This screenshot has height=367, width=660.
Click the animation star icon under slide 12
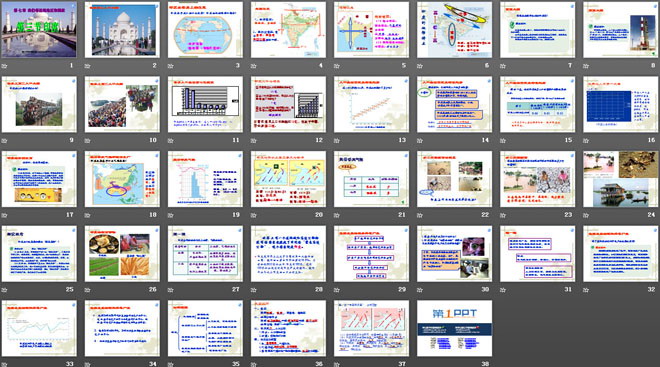click(254, 140)
